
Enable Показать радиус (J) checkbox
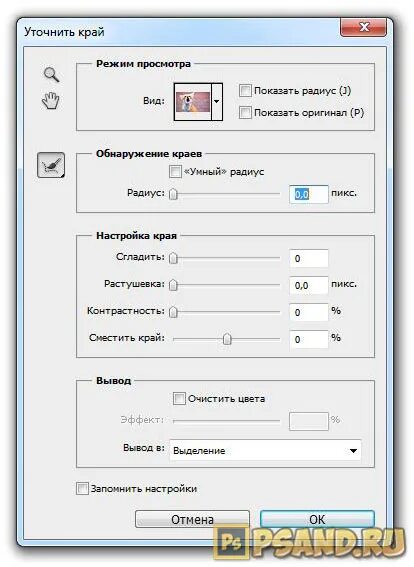point(245,90)
